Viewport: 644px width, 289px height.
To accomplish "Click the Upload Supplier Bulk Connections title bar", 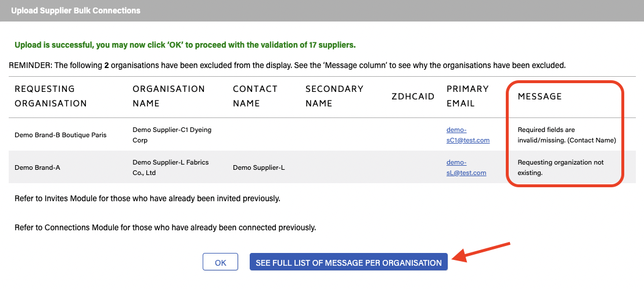I will 75,10.
